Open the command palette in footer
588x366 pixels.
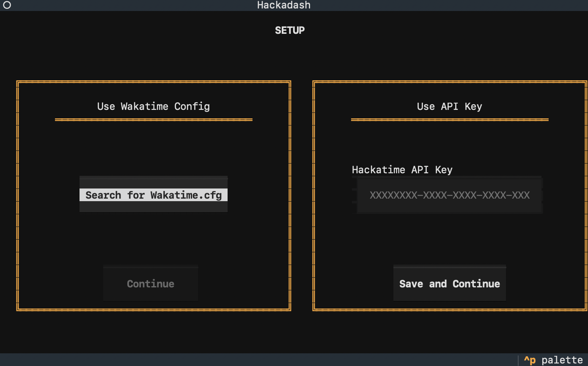(x=553, y=360)
